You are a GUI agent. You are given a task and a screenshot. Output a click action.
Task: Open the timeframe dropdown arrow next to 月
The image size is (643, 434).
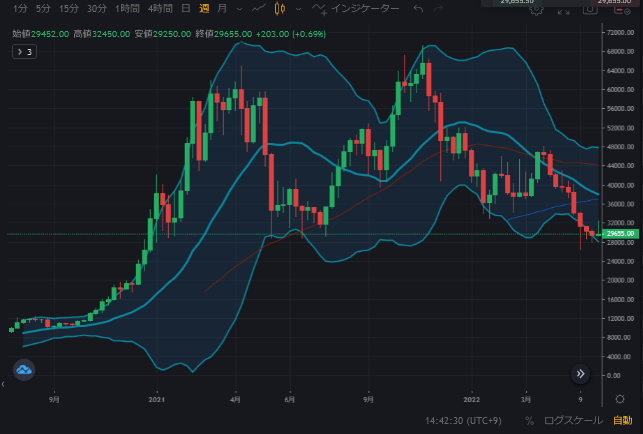(x=238, y=9)
